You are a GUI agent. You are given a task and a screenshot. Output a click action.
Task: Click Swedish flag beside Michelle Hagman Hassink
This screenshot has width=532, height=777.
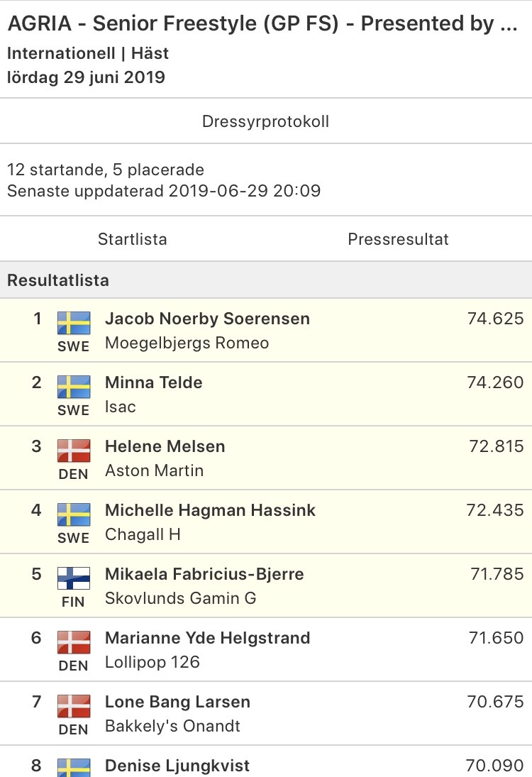(74, 515)
